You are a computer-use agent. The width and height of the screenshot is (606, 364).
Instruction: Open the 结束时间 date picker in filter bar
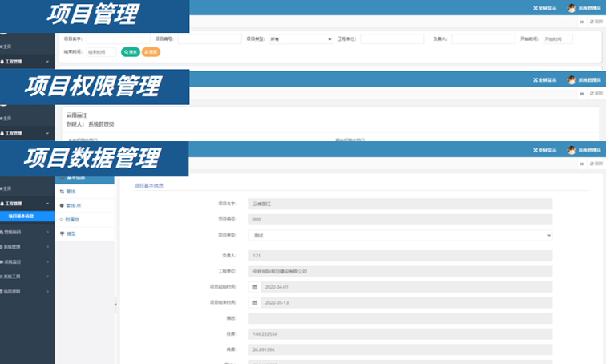[101, 52]
